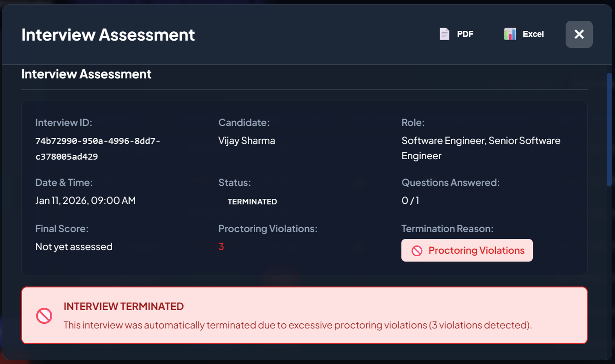Open the Proctoring Violations termination reason badge
Screen dimensions: 615x364
[467, 250]
